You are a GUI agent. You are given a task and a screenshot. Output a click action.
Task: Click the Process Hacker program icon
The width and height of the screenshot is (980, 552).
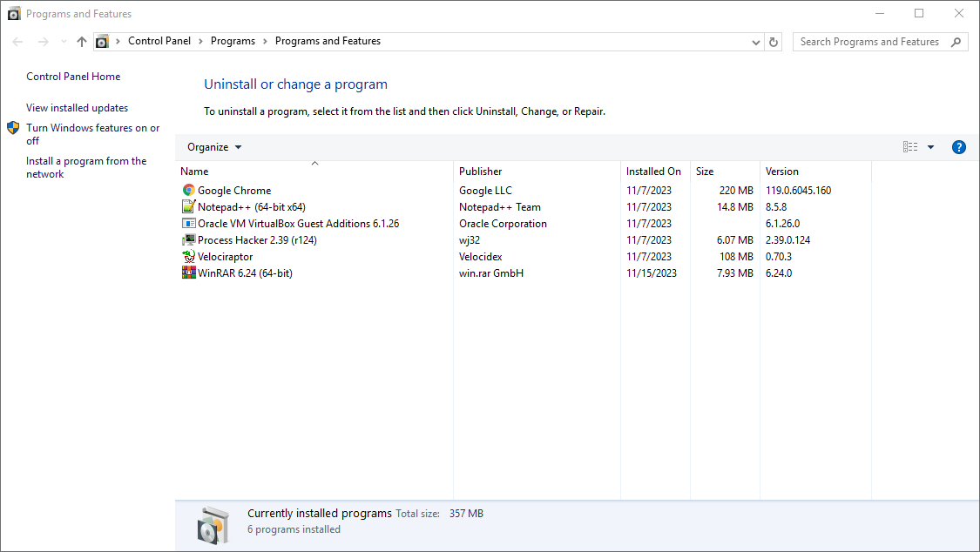[188, 239]
